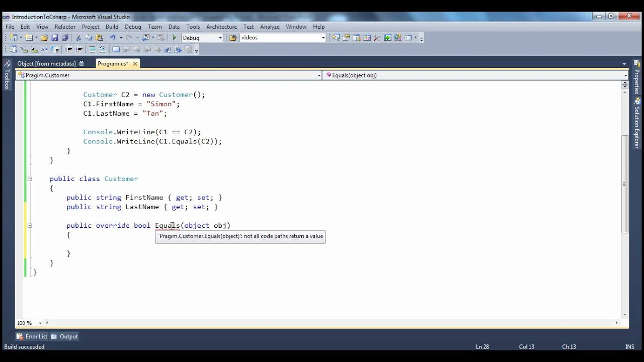This screenshot has height=362, width=644.
Task: Uncomment the selected lines icon
Action: pos(102,49)
